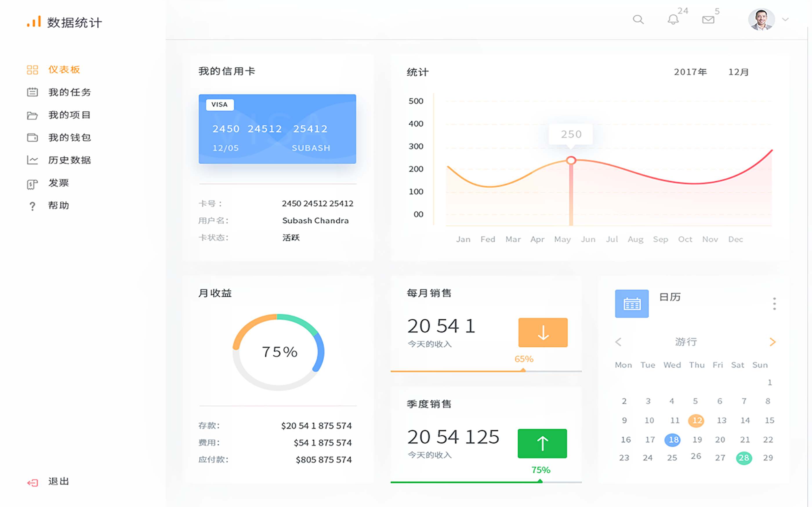Click the orange down-arrow sales button
Screen dimensions: 812x507
click(x=543, y=332)
